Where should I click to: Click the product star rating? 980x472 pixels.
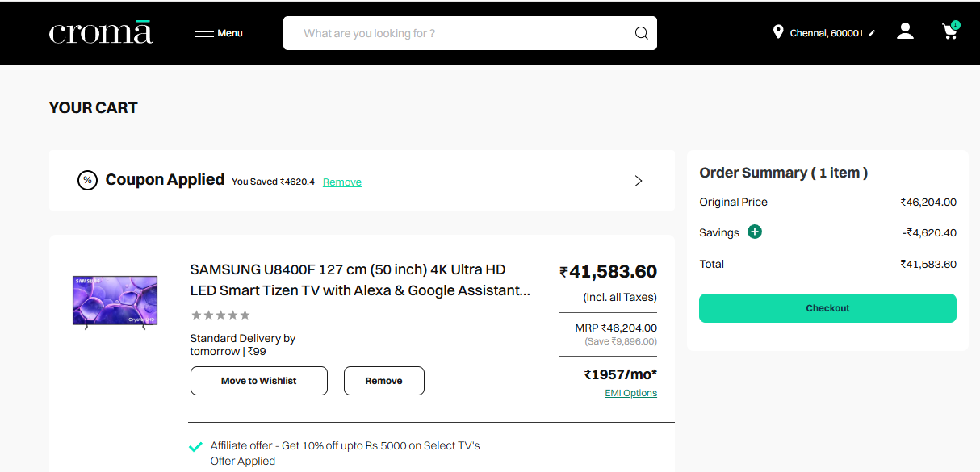coord(220,315)
